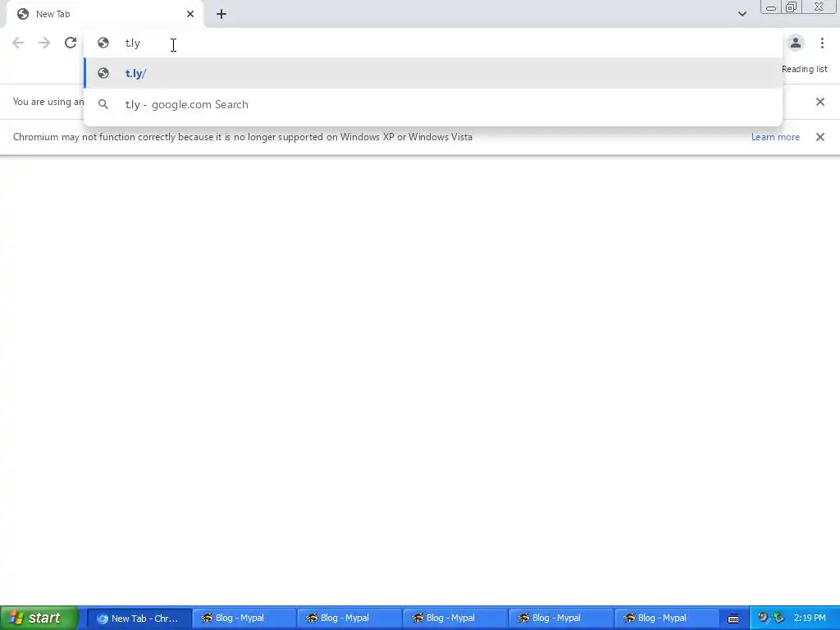840x630 pixels.
Task: Click the Chromium unsupported warning text
Action: point(243,137)
